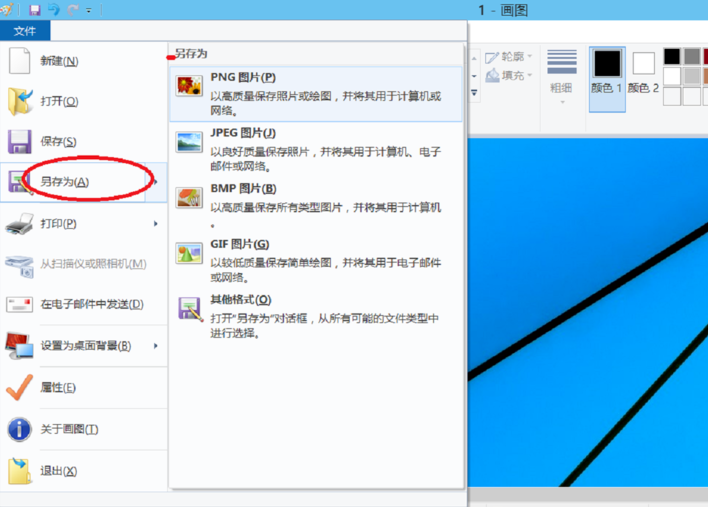Pick the white palette swatch

click(x=671, y=76)
